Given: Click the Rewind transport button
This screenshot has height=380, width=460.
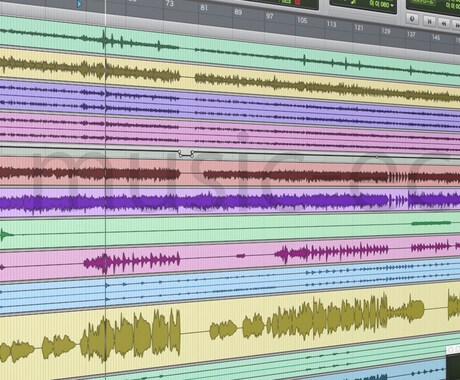Looking at the screenshot, I should click(444, 23).
